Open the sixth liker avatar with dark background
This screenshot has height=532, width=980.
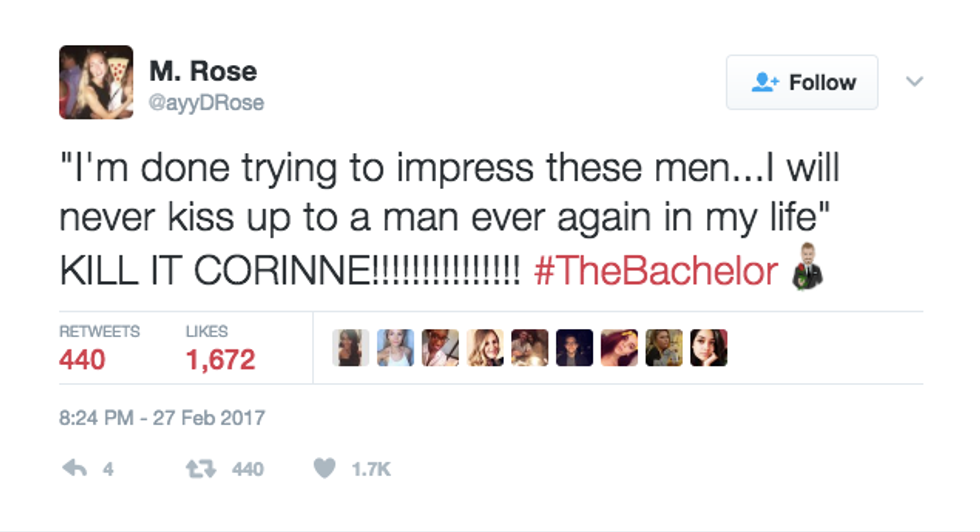575,348
